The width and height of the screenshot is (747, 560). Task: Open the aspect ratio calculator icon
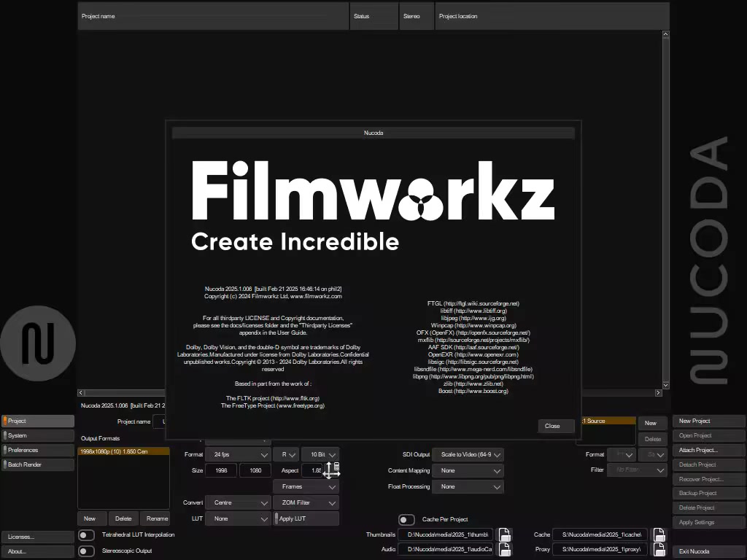point(336,467)
